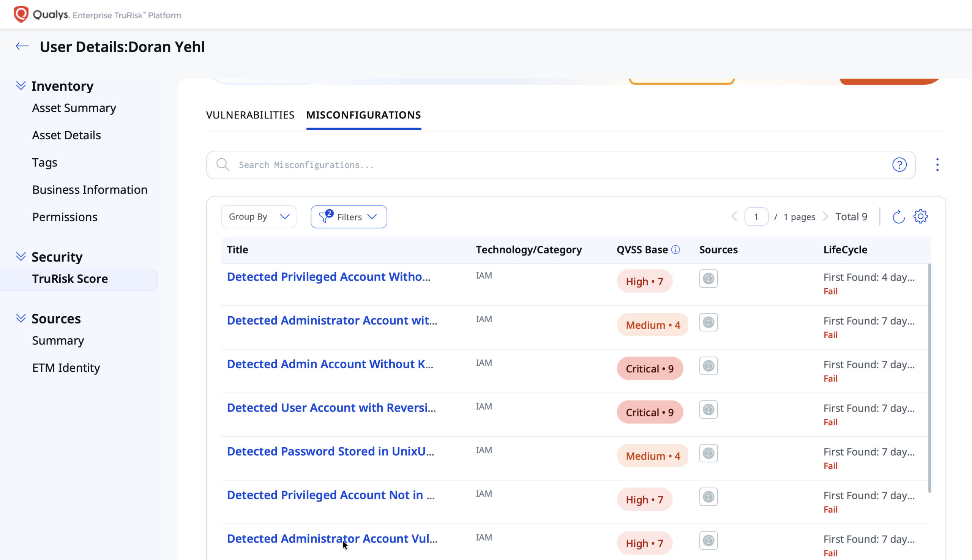Open Detected Administrator Account Vul... link

pyautogui.click(x=332, y=538)
